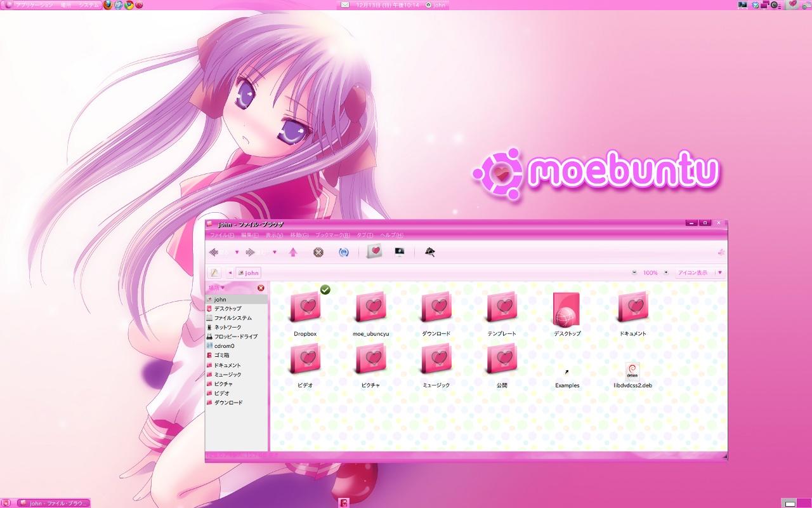The height and width of the screenshot is (508, 812).
Task: Select ダウンロード bookmark in the sidebar
Action: [237, 403]
